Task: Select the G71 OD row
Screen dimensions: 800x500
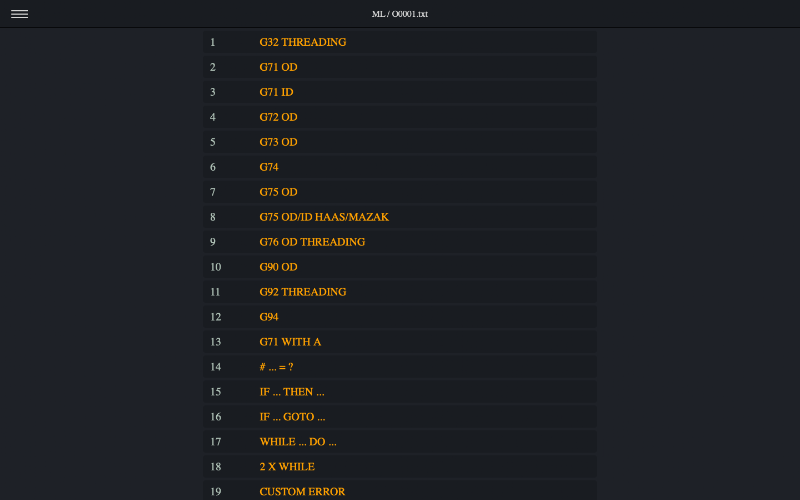Action: click(278, 67)
